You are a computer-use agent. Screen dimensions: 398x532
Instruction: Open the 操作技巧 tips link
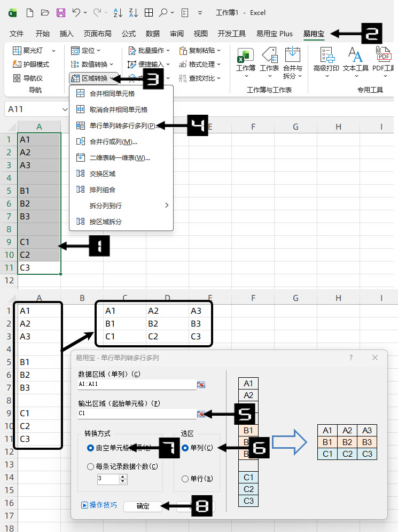[x=99, y=505]
